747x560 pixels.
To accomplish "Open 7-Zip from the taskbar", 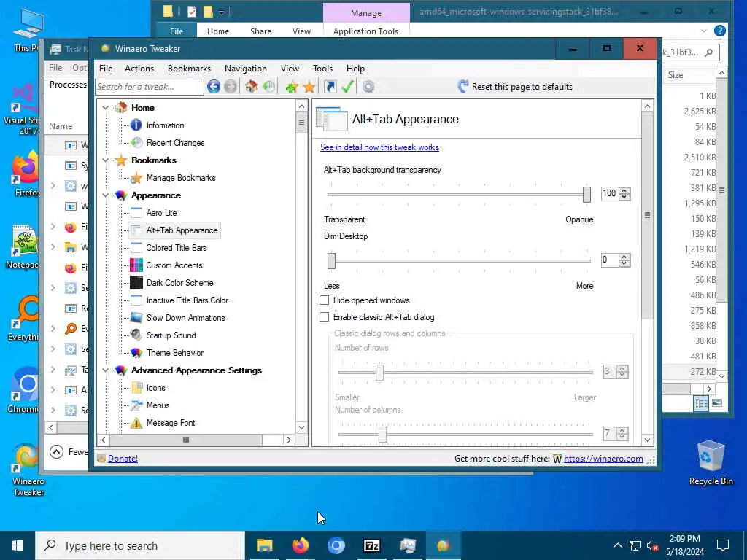I will click(x=371, y=545).
